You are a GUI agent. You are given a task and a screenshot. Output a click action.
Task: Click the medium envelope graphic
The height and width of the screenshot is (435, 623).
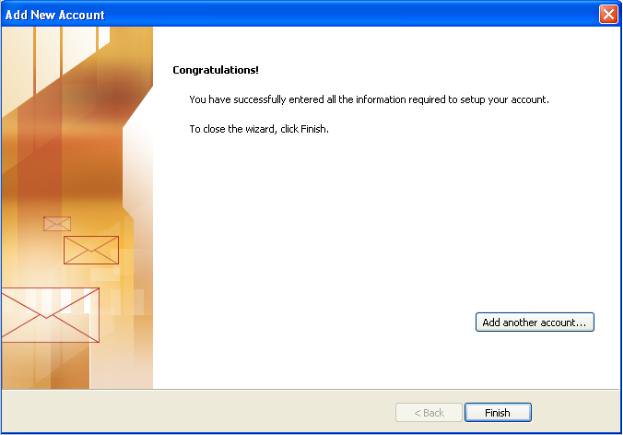tap(91, 250)
